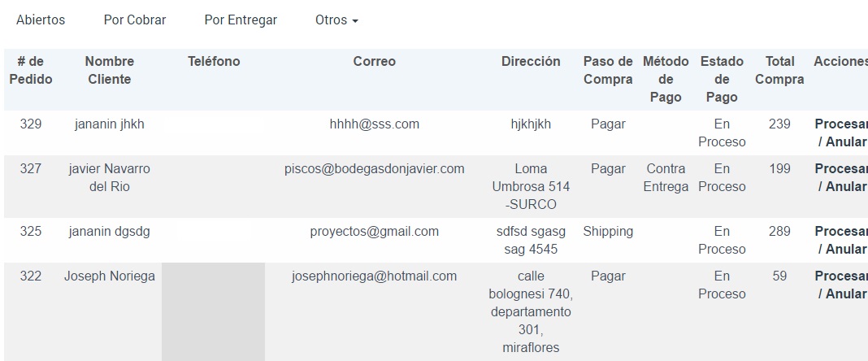
Task: Select the Por Entregar tab
Action: 241,20
